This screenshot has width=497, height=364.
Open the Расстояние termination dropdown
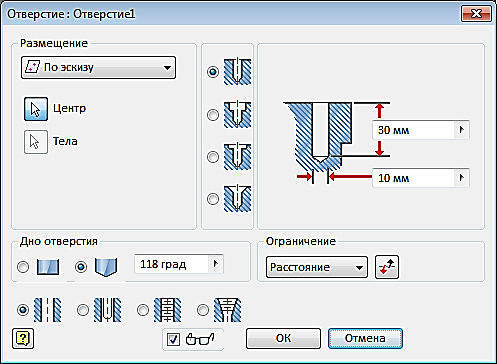[317, 267]
